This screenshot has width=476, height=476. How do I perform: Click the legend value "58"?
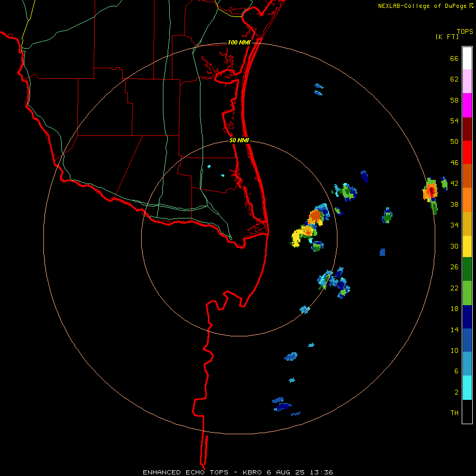[x=454, y=100]
